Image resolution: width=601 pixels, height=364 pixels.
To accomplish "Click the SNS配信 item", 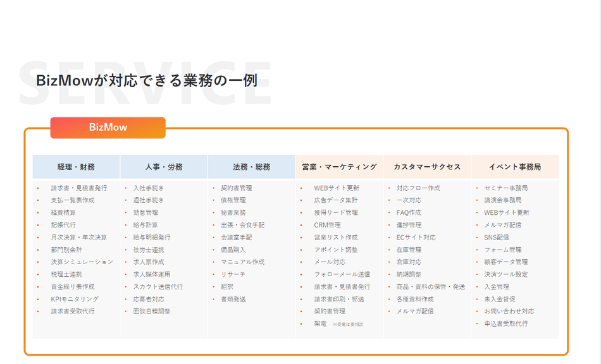I will tap(497, 238).
